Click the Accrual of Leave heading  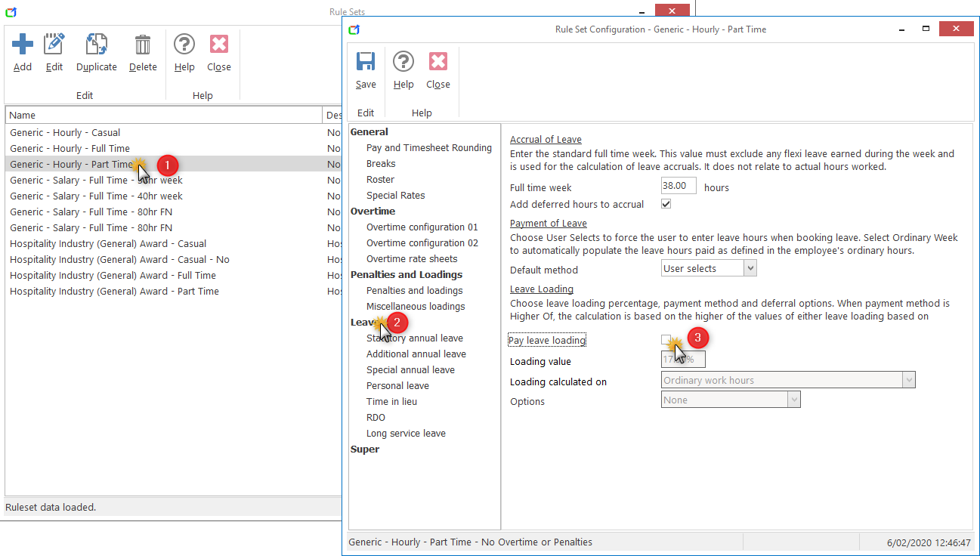546,139
